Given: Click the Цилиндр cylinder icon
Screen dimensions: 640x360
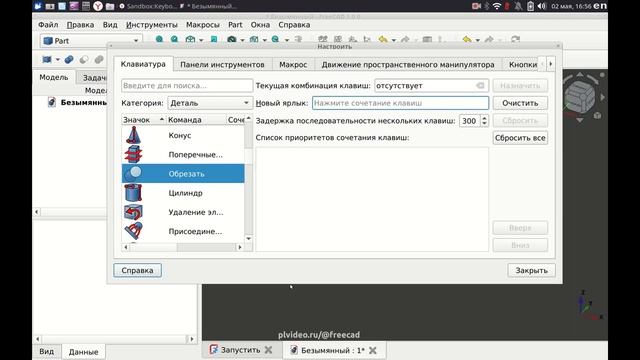Looking at the screenshot, I should click(133, 193).
